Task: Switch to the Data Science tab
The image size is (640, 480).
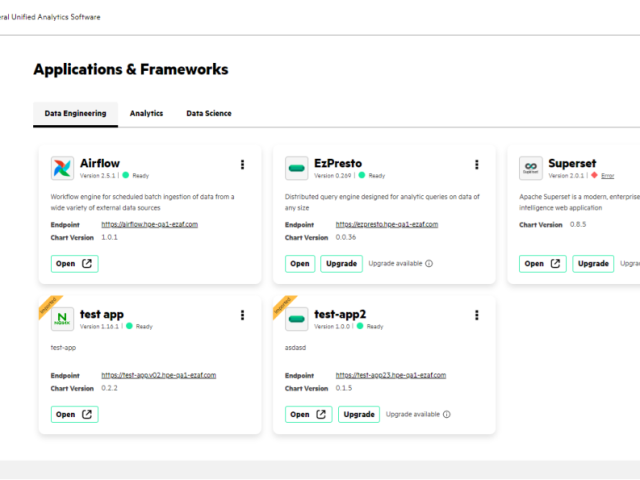Action: [209, 113]
